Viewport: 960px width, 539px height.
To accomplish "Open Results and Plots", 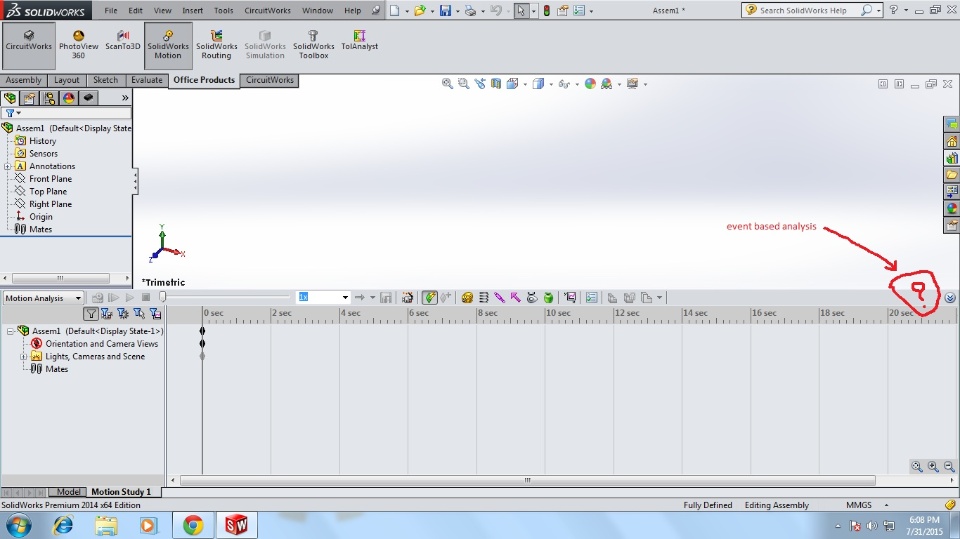I will tap(571, 298).
